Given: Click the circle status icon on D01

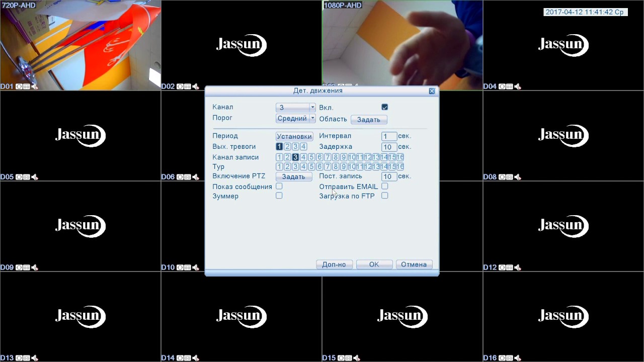Looking at the screenshot, I should (x=19, y=86).
